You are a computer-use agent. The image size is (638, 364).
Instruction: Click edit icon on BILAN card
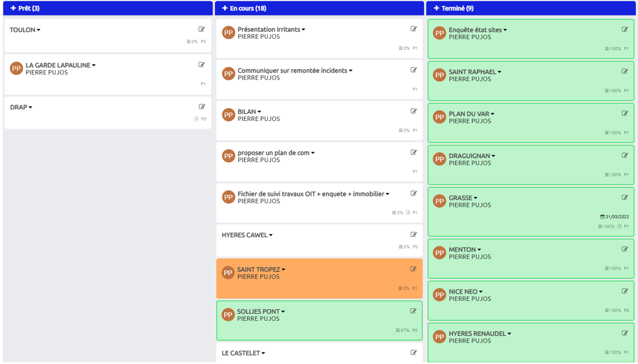[x=414, y=112]
